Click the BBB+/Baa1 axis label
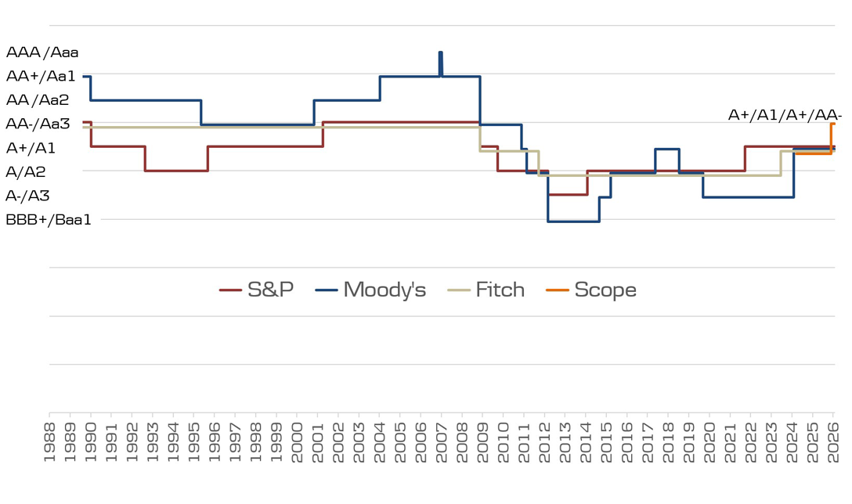 tap(49, 220)
